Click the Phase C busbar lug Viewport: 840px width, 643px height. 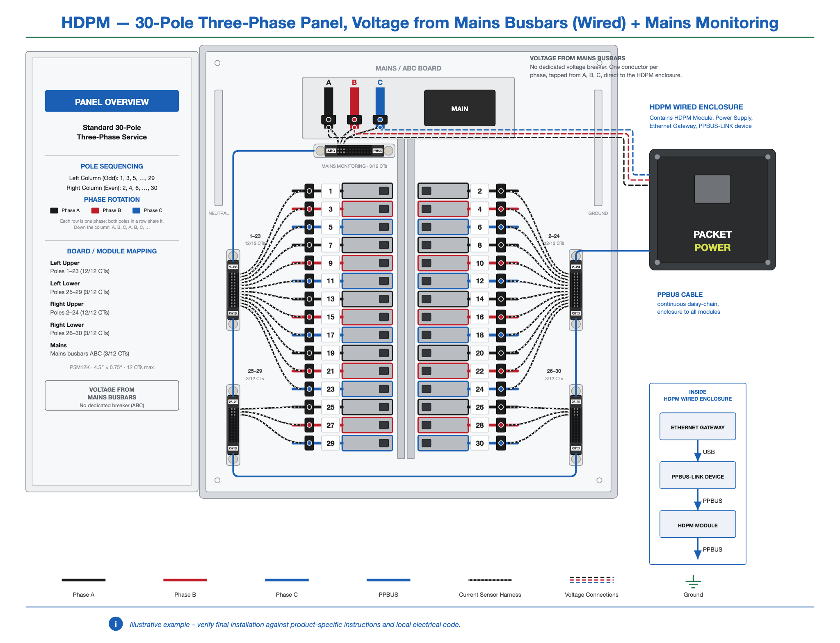(380, 120)
